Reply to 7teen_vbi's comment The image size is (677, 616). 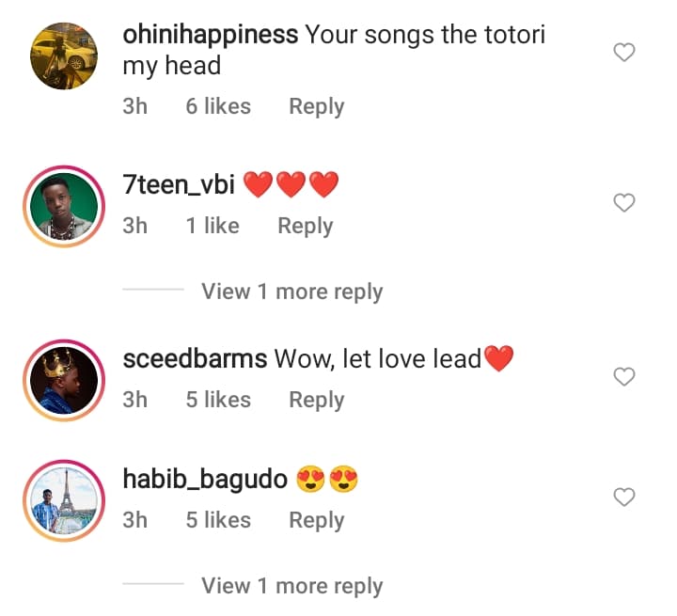coord(305,226)
